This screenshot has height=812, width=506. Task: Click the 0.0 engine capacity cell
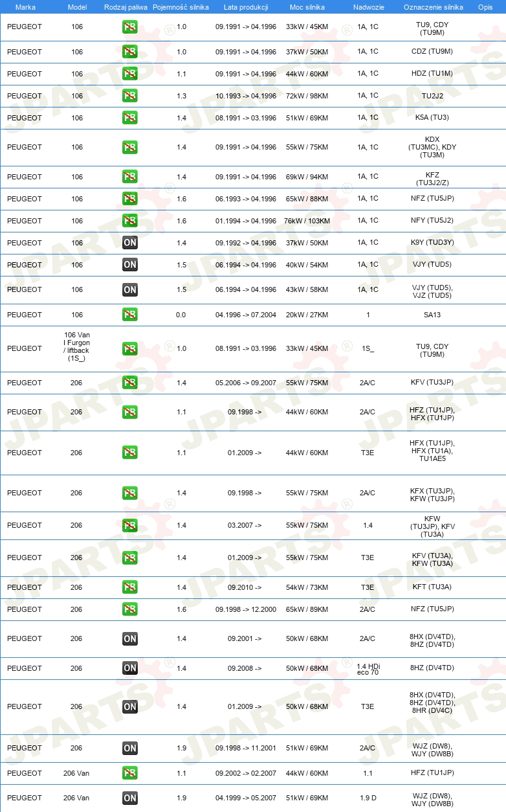click(x=181, y=315)
